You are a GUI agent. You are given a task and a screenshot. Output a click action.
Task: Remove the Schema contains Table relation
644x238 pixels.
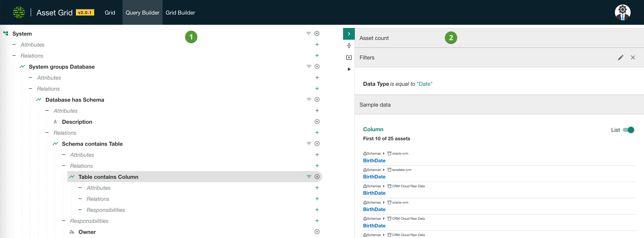[x=317, y=144]
